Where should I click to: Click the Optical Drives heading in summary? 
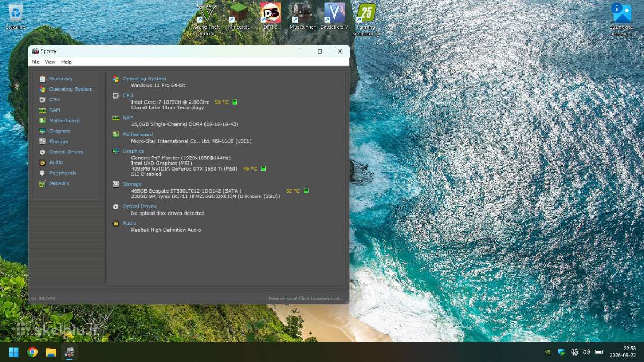140,206
